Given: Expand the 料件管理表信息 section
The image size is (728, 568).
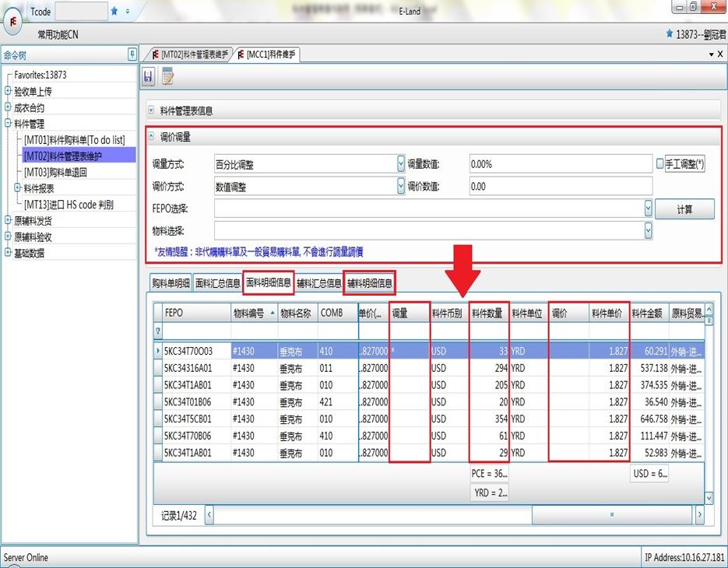Looking at the screenshot, I should coord(151,110).
